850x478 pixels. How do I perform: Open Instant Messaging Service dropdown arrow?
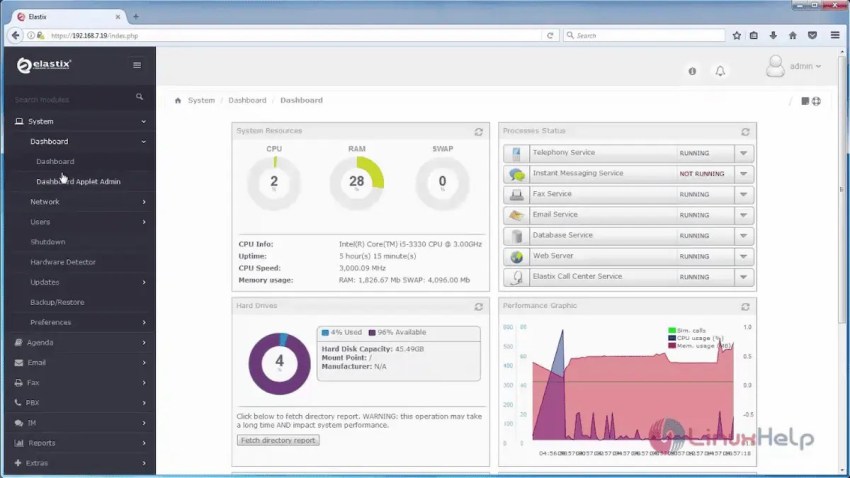click(744, 174)
